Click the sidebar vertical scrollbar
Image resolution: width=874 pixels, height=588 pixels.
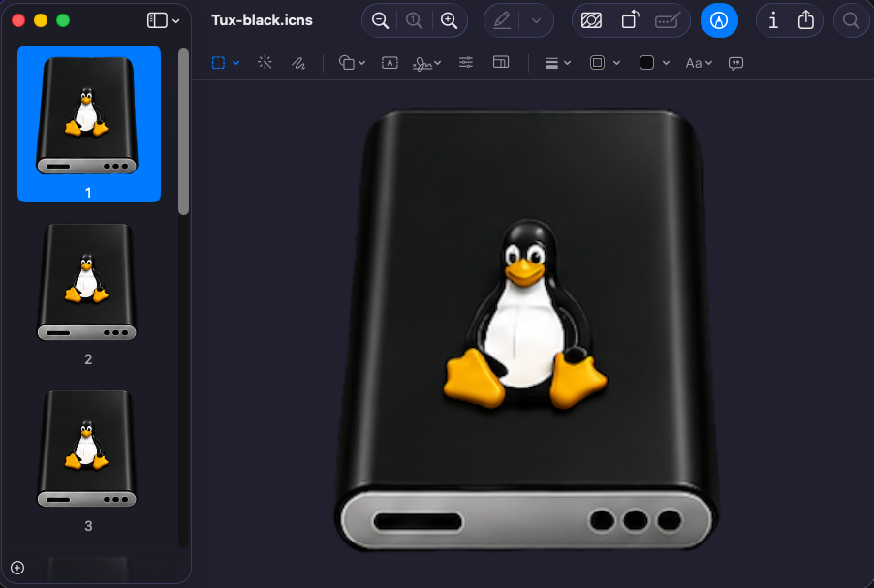coord(183,132)
